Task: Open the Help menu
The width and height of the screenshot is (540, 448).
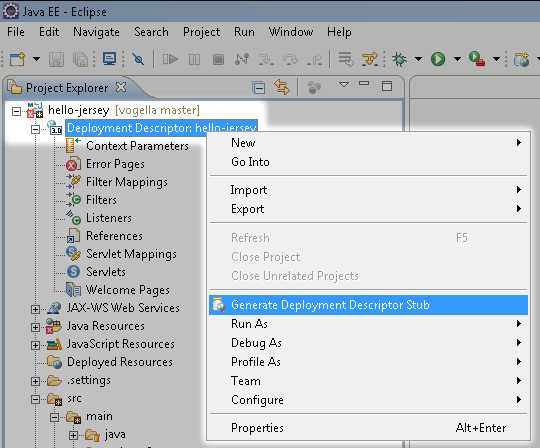Action: [x=340, y=32]
